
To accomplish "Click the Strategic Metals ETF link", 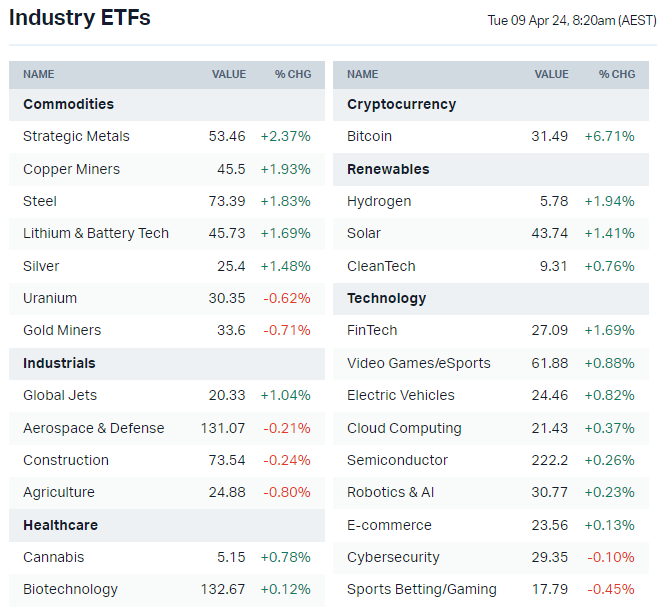I will coord(76,136).
